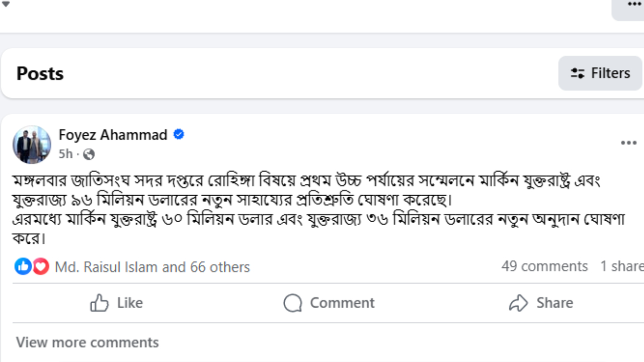Image resolution: width=644 pixels, height=362 pixels.
Task: Click the arrow Share button
Action: 540,303
